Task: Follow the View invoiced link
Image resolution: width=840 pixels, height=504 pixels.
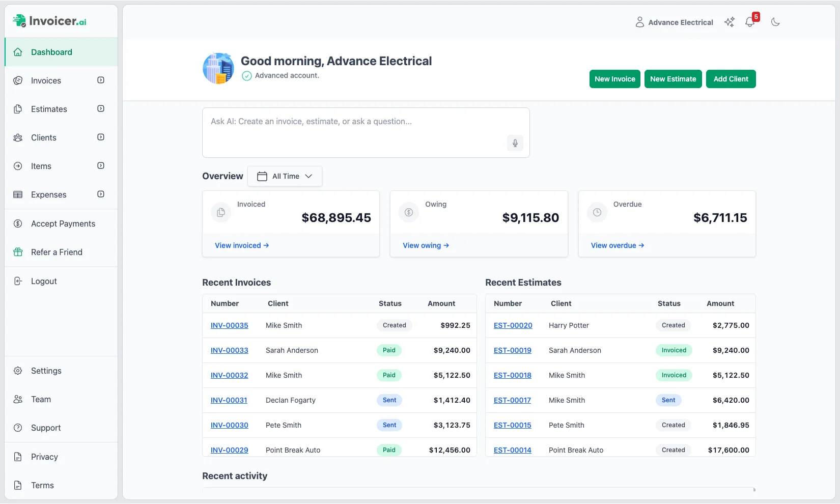Action: coord(242,245)
